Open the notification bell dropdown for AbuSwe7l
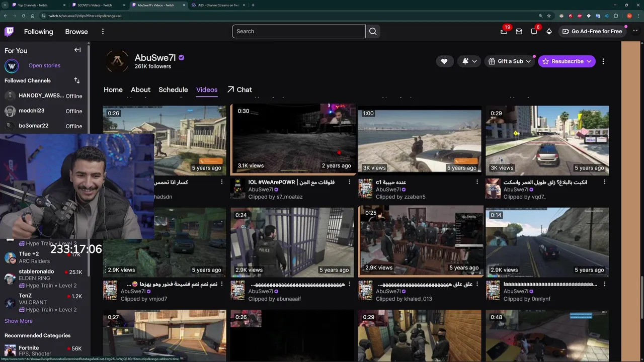 [469, 61]
